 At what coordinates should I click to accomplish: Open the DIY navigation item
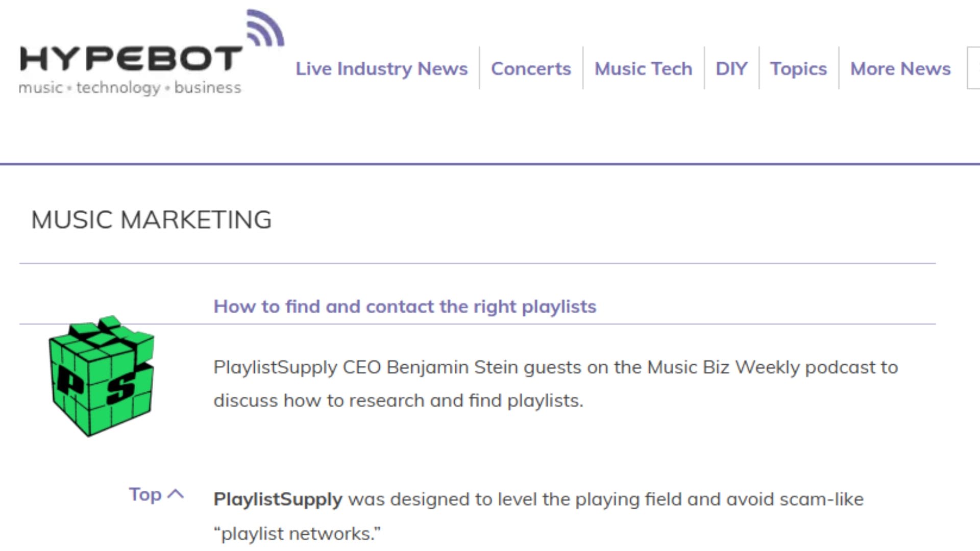click(732, 68)
